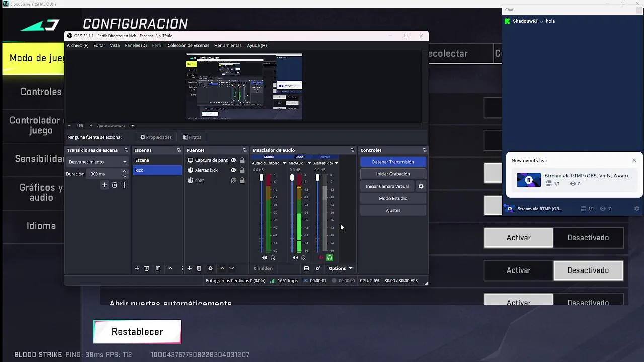The image size is (644, 362).
Task: Open source properties gear in Fuentes toolbar
Action: click(x=211, y=268)
